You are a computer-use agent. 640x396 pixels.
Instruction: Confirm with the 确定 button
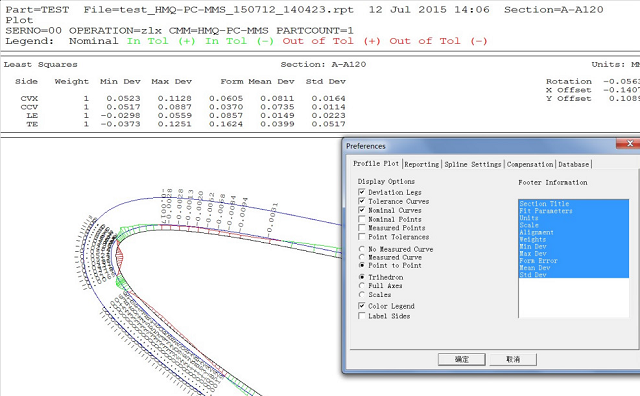pos(462,359)
